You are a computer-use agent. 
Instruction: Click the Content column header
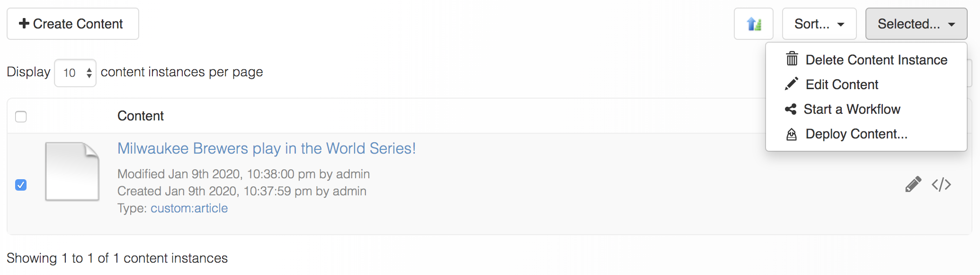point(141,116)
